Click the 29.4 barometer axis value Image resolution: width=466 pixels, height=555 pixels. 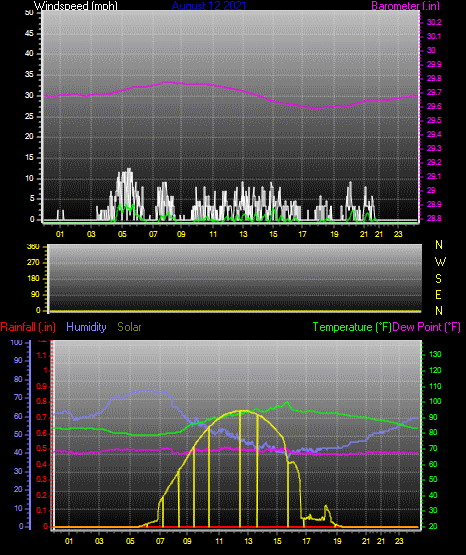[x=434, y=135]
